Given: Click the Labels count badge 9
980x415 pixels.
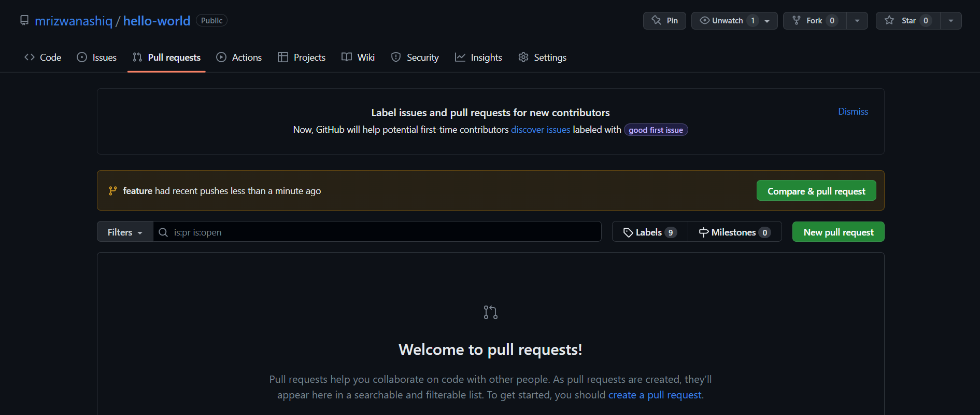Looking at the screenshot, I should tap(671, 232).
